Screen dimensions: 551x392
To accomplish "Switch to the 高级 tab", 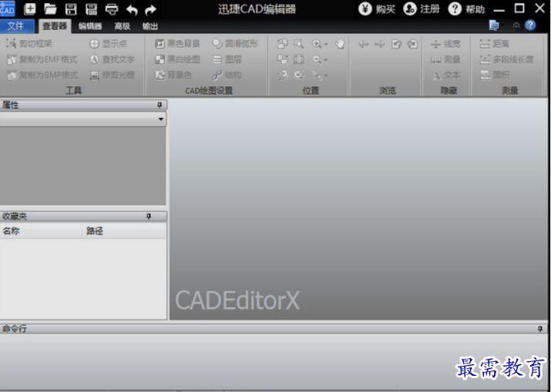I will click(x=122, y=26).
